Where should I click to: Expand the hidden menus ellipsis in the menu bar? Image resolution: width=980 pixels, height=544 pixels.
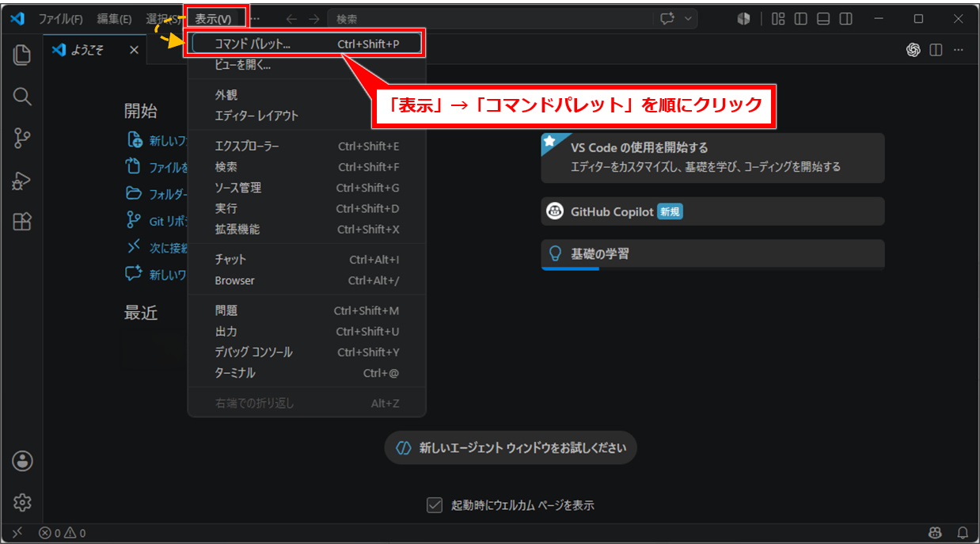(254, 18)
